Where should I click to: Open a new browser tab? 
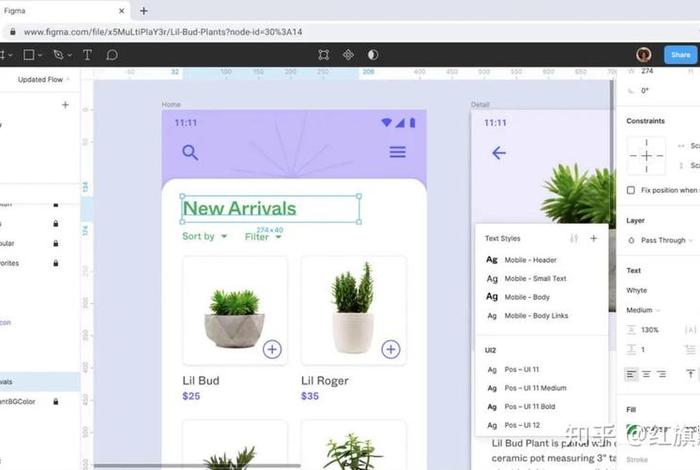(x=144, y=11)
